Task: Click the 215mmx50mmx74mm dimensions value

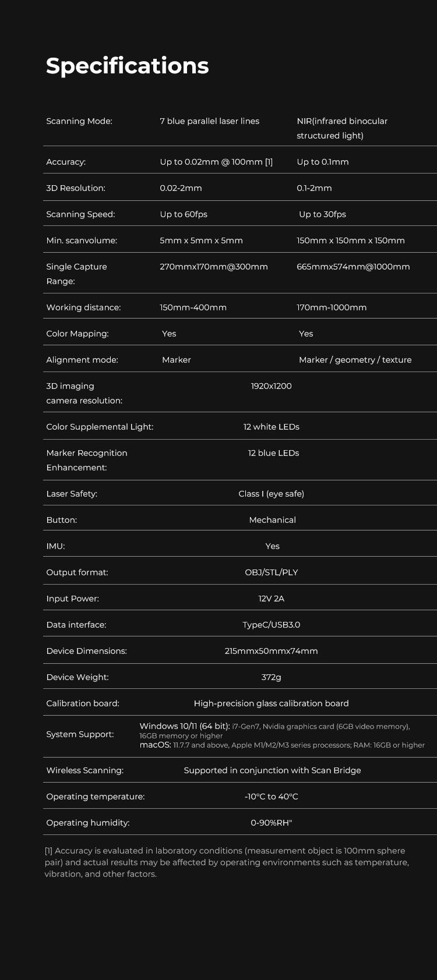Action: point(271,651)
